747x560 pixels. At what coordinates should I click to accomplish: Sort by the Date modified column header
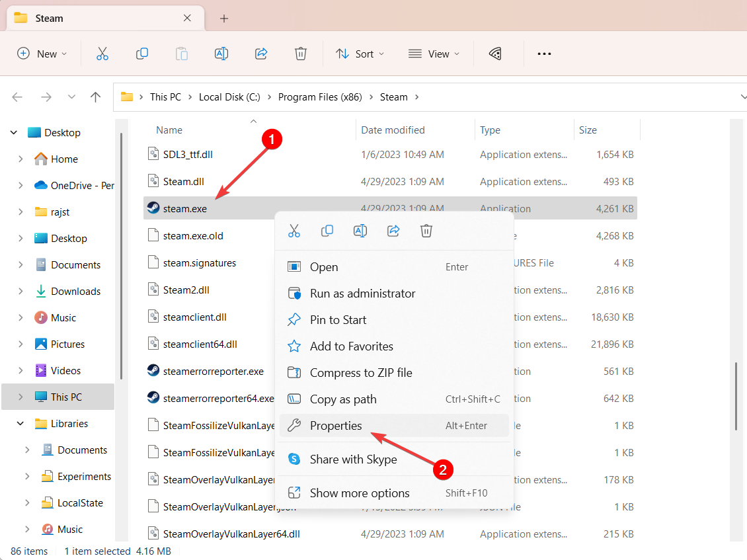pos(393,130)
